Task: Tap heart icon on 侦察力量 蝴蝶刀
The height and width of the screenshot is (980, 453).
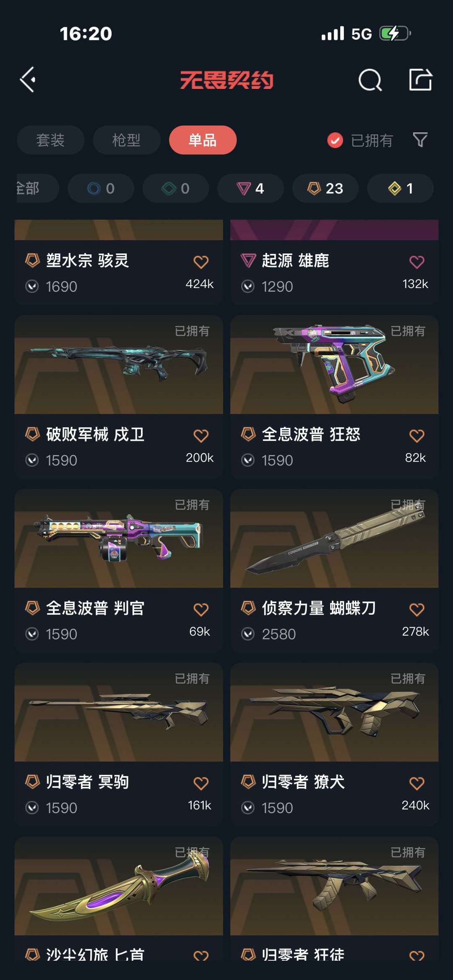Action: [x=417, y=610]
